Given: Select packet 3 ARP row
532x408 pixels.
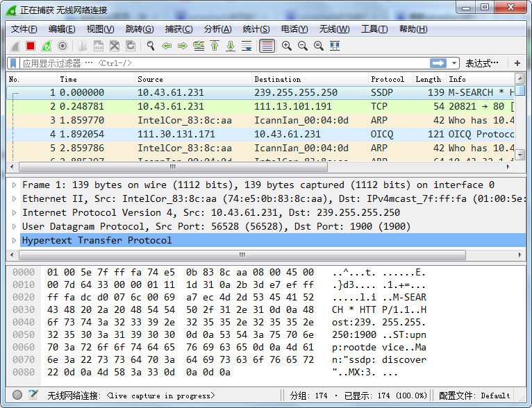Looking at the screenshot, I should (x=260, y=120).
